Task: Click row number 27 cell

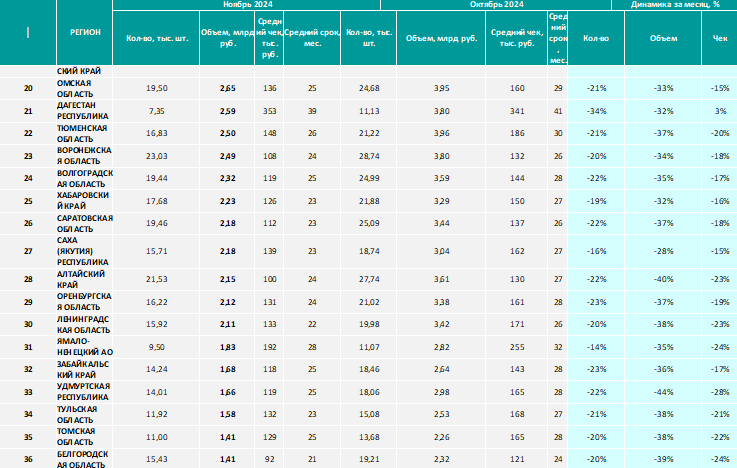Action: (x=28, y=251)
